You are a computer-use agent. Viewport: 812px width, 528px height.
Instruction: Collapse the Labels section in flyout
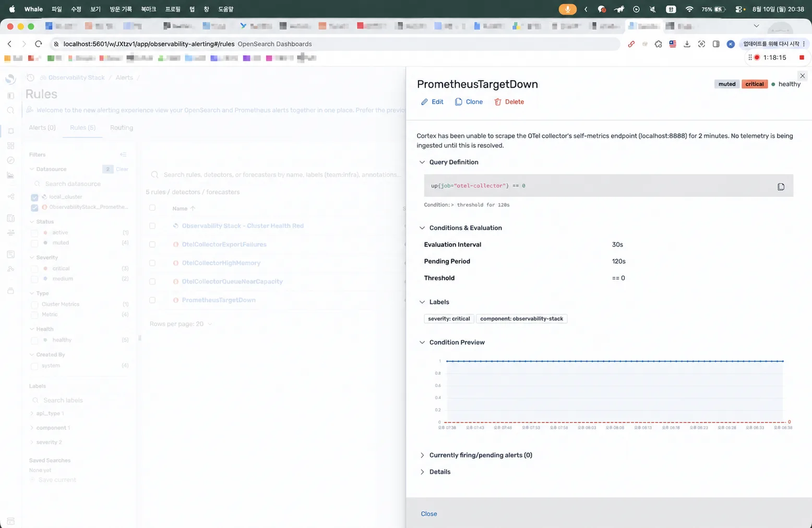pyautogui.click(x=422, y=302)
